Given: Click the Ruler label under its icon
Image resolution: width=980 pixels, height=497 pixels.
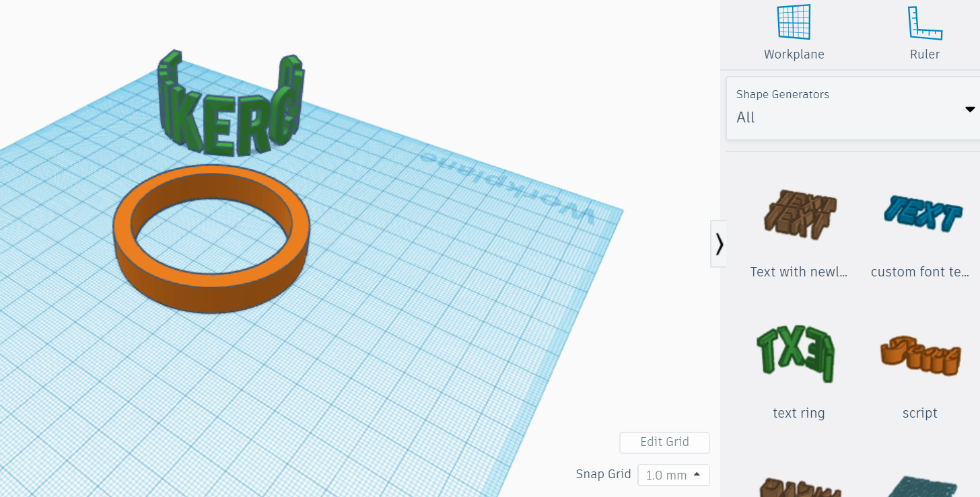Looking at the screenshot, I should [x=924, y=54].
